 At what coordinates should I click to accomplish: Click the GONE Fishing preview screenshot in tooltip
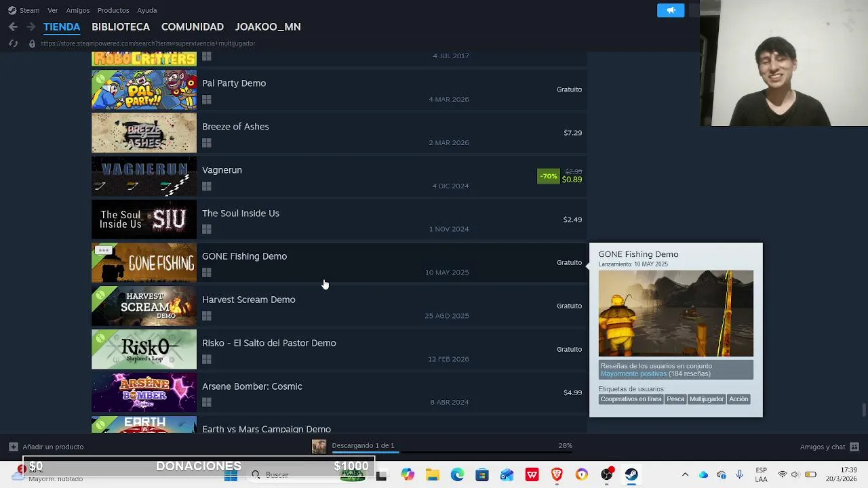pos(675,313)
